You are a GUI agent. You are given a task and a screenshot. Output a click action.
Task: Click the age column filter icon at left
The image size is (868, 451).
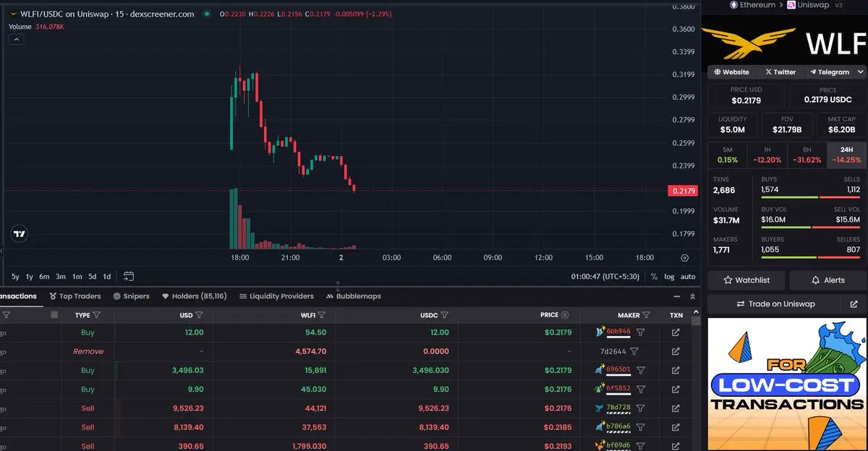point(7,315)
